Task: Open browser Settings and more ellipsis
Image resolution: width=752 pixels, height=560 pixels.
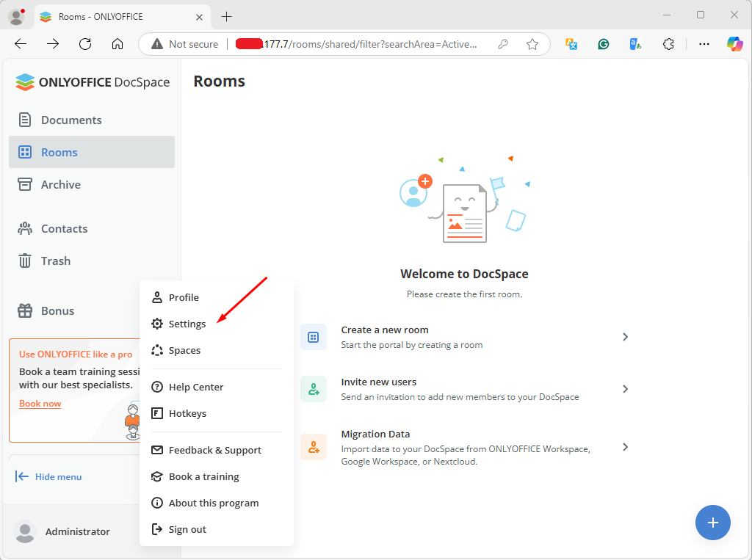Action: coord(704,44)
